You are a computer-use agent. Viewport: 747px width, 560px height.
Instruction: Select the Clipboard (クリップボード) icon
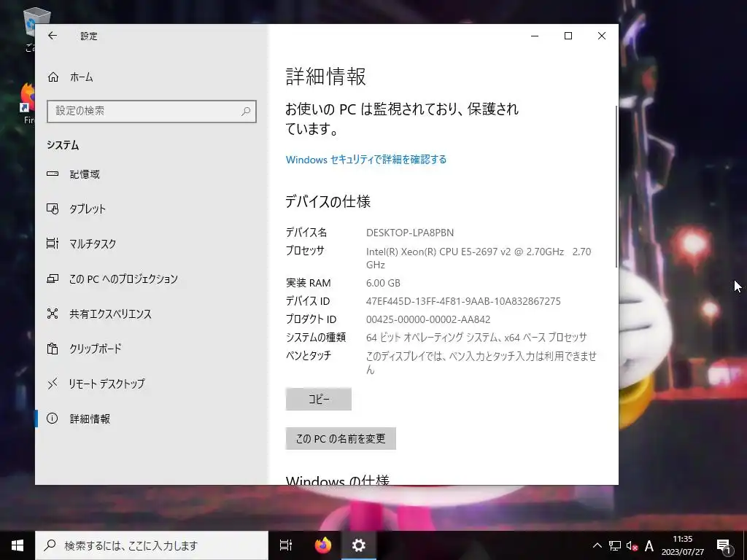click(x=53, y=349)
